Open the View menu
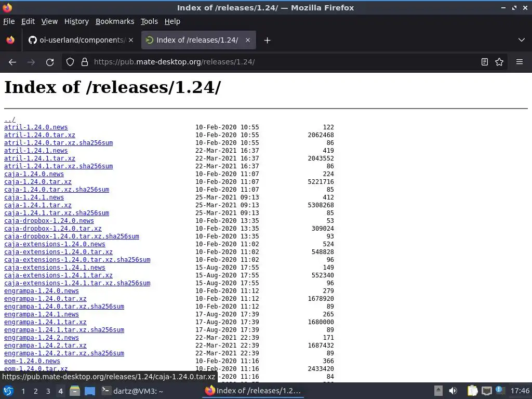This screenshot has height=399, width=532. click(49, 21)
